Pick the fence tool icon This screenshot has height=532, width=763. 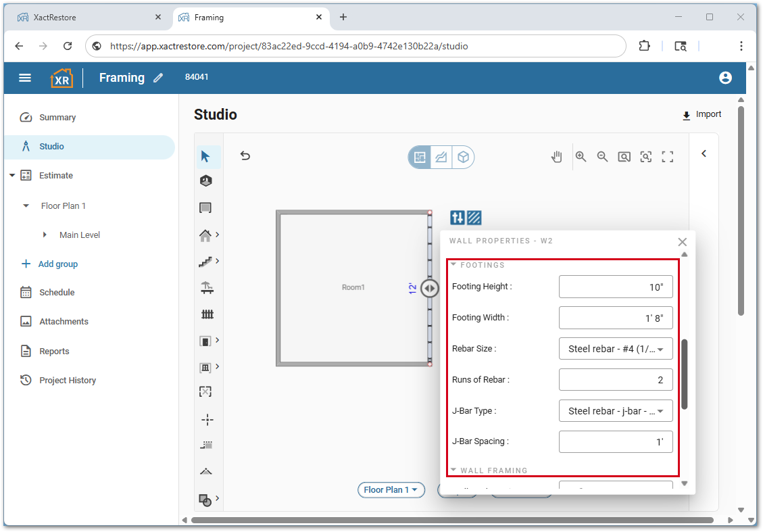(x=207, y=314)
